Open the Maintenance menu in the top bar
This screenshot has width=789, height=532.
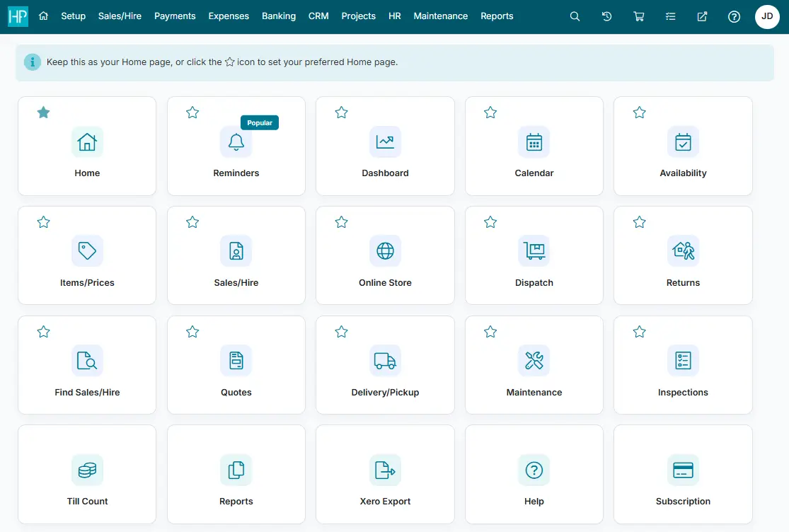pos(440,16)
